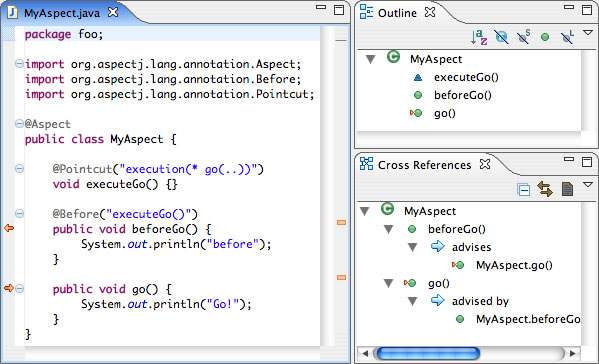Collapse the advises node under beforeGo()

pyautogui.click(x=413, y=248)
